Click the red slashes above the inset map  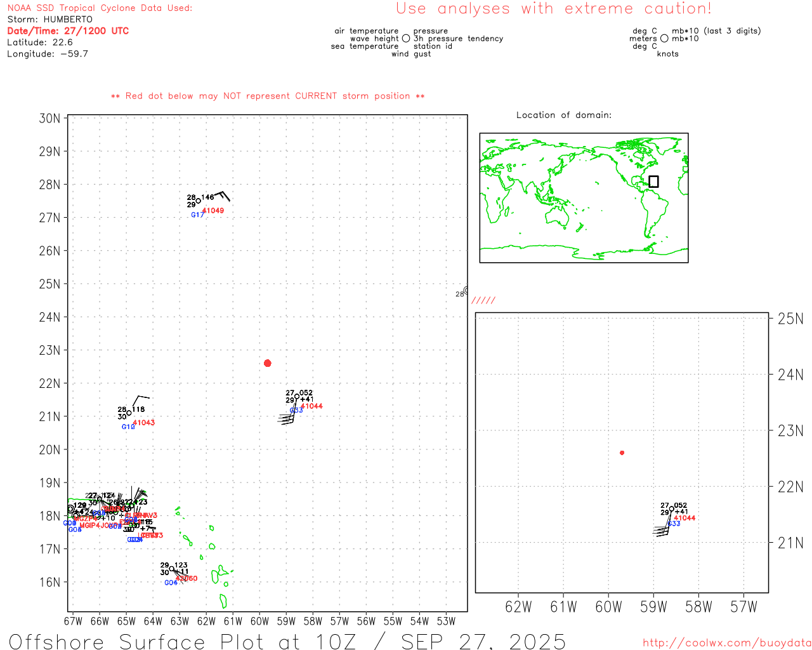483,301
